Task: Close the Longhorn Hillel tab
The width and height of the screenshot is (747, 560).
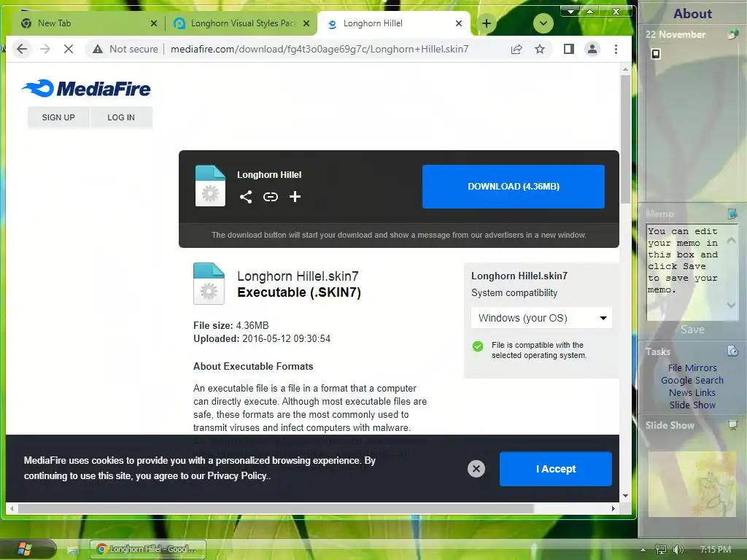Action: [x=459, y=23]
